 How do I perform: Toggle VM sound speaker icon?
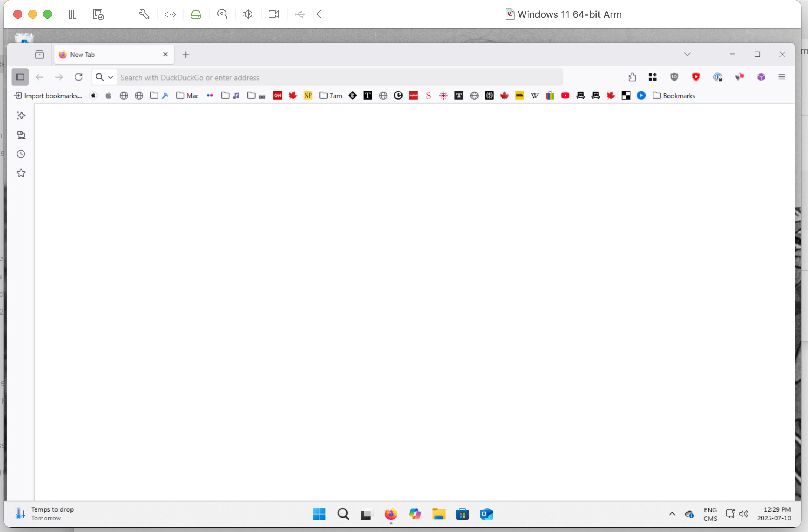247,14
